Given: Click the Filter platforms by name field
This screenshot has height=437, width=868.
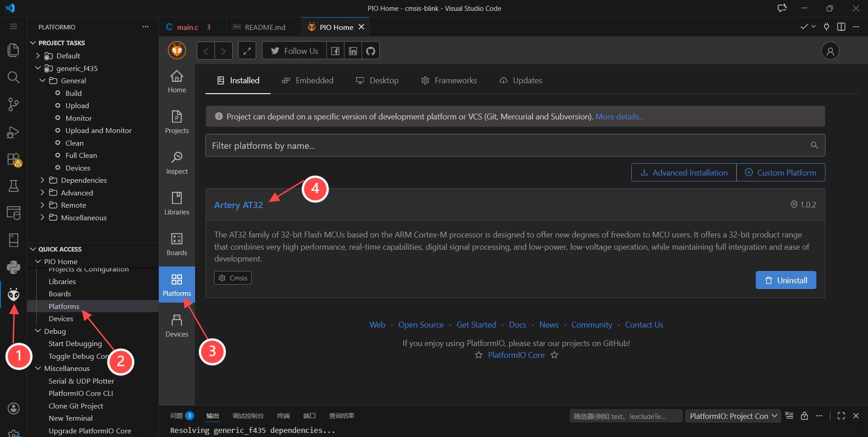Looking at the screenshot, I should click(515, 145).
